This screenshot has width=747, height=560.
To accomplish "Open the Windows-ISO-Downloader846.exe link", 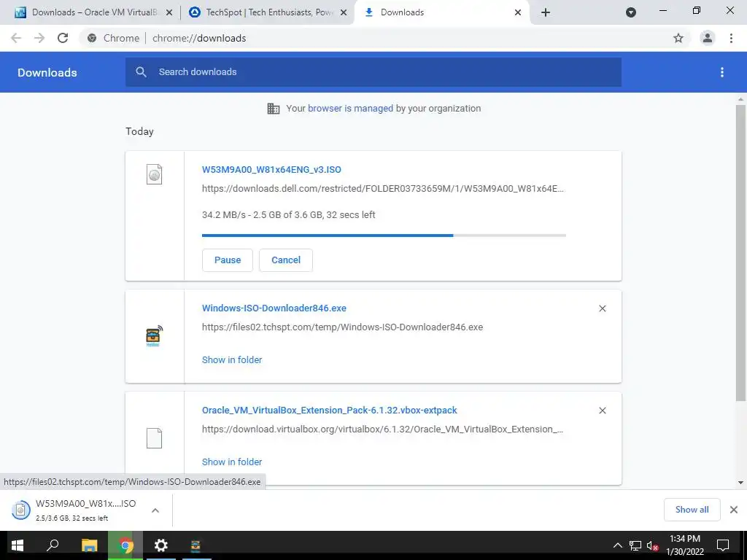I will (x=274, y=308).
